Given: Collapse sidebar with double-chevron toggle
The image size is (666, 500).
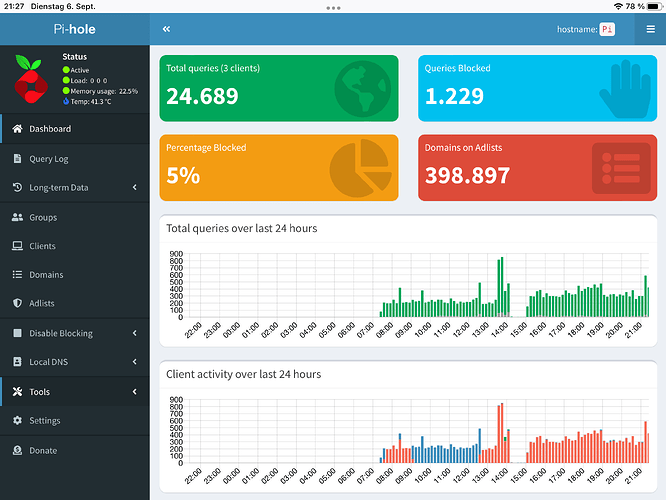Looking at the screenshot, I should pyautogui.click(x=166, y=30).
